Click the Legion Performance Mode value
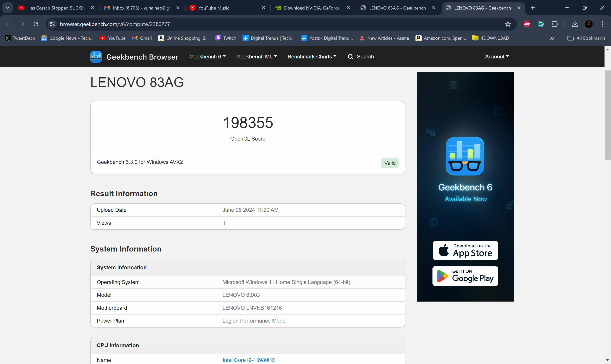 254,321
